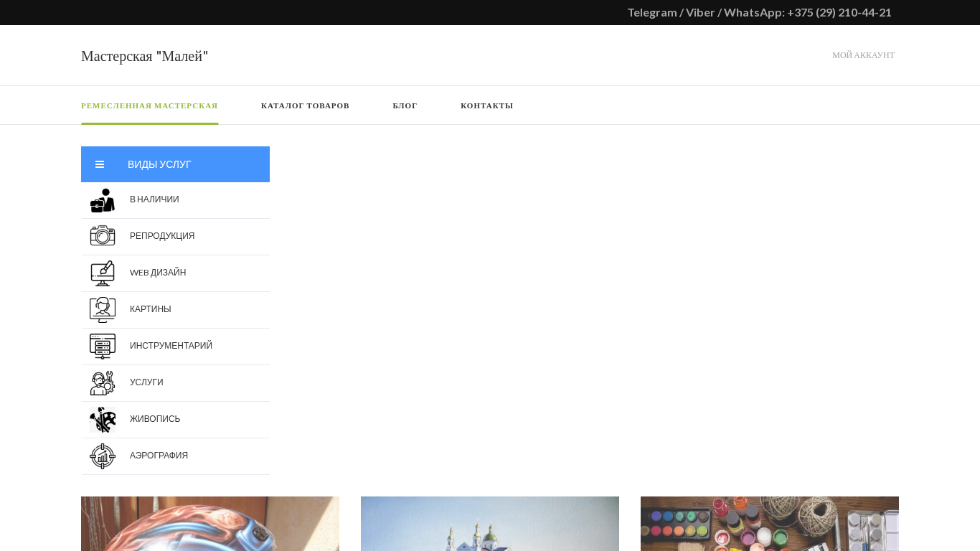Screen dimensions: 980x551
Task: Click the technician wrench icon beside Услуги
Action: coord(103,383)
